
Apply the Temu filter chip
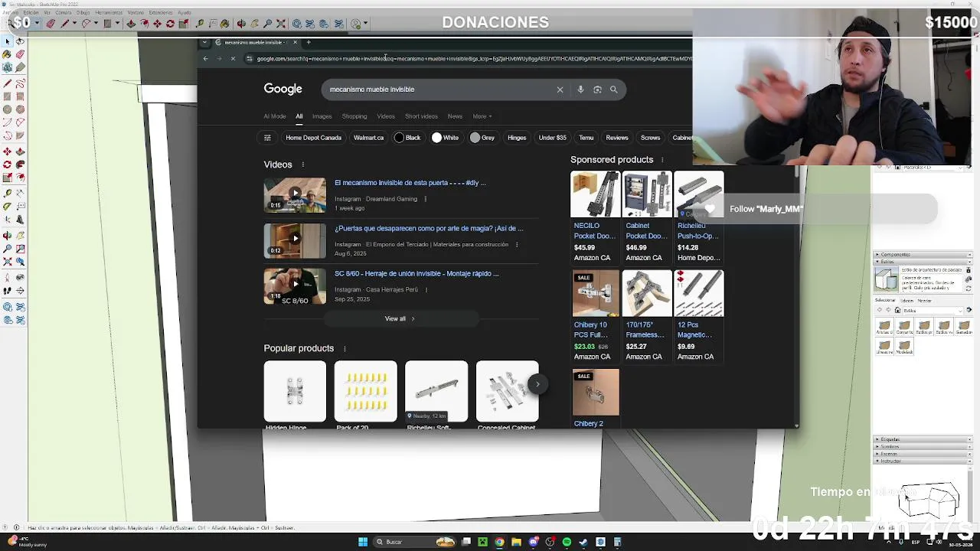tap(586, 138)
